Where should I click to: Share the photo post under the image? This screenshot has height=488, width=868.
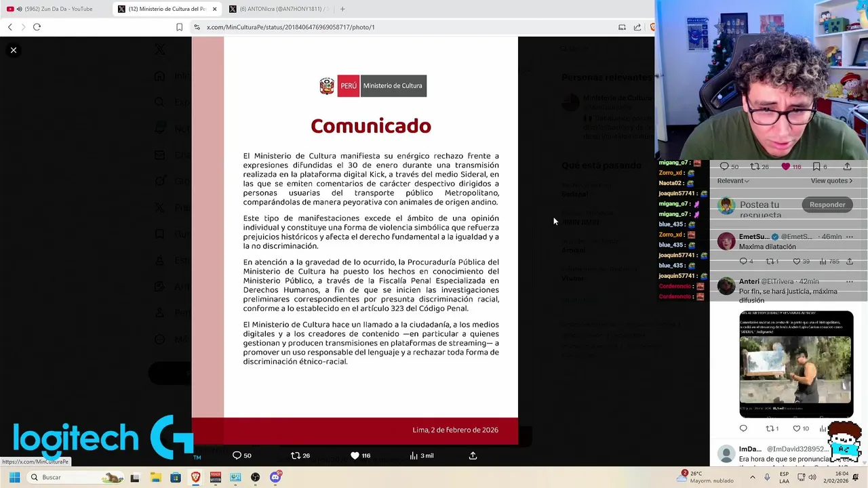coord(473,455)
